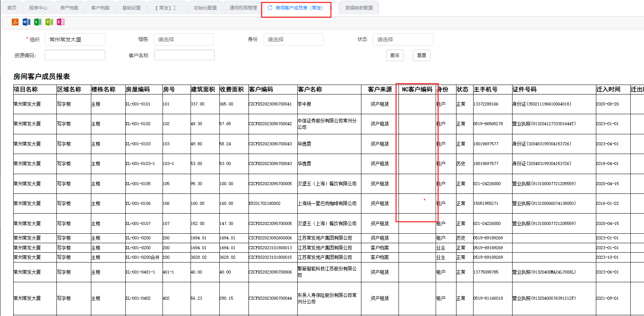Click the dark green Excel export icon

(38, 22)
